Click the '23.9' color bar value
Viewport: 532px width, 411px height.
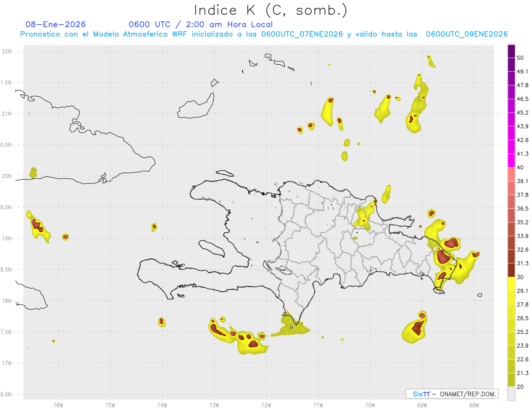click(522, 346)
